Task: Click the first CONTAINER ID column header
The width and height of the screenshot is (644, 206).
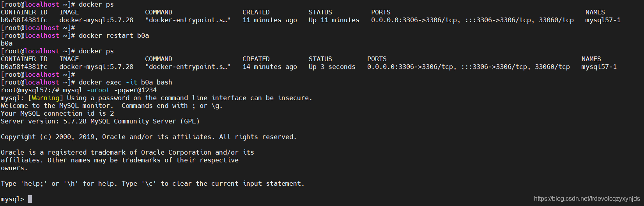Action: point(24,12)
